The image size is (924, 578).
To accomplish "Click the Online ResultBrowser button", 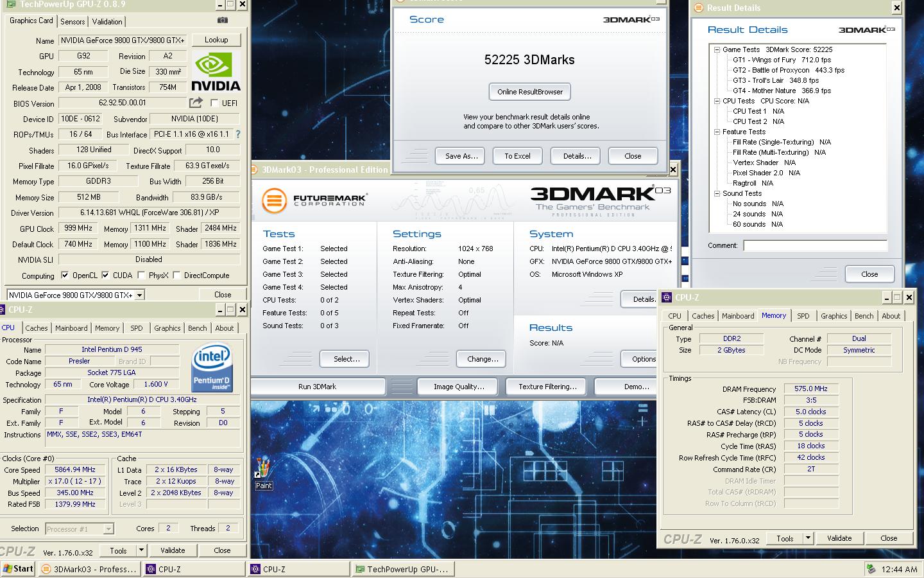I will (529, 92).
